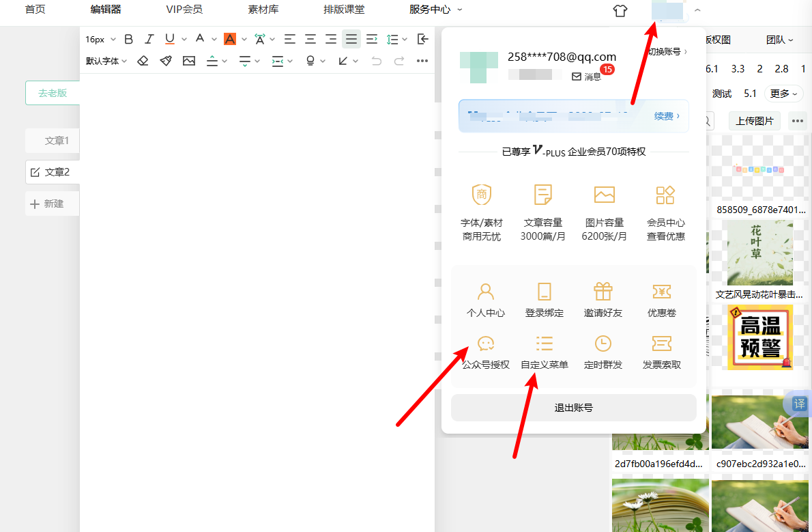The width and height of the screenshot is (812, 532).
Task: Enable justify text alignment
Action: tap(351, 40)
